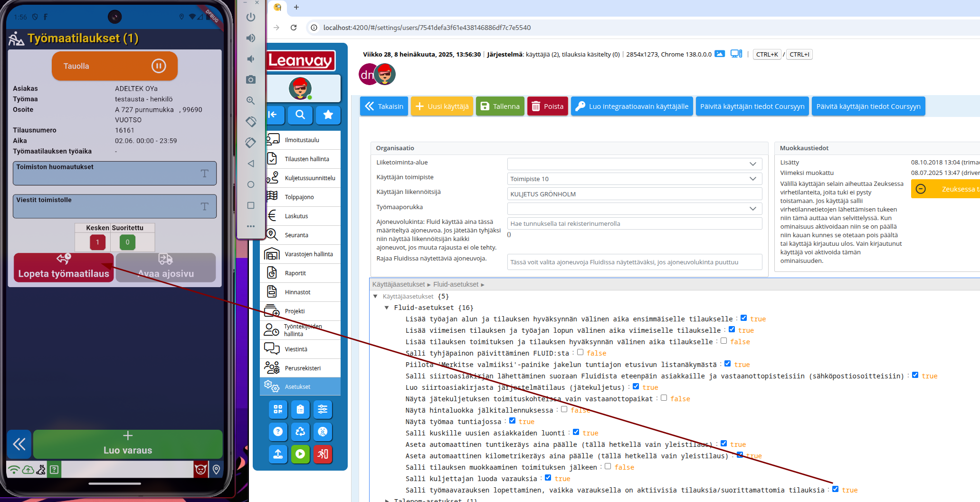980x502 pixels.
Task: Toggle 'Salli kuljettajan luoda varauksia' checkbox
Action: tap(548, 478)
